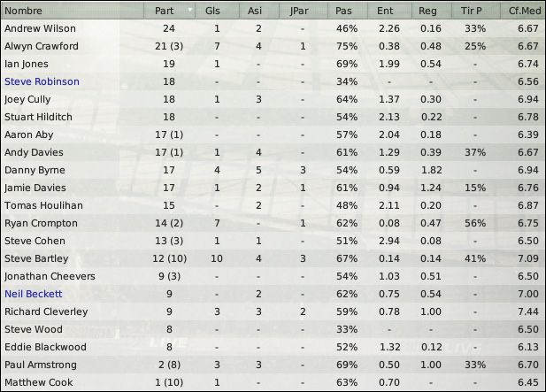
Task: Click the sort arrow in Part column header
Action: pos(190,10)
